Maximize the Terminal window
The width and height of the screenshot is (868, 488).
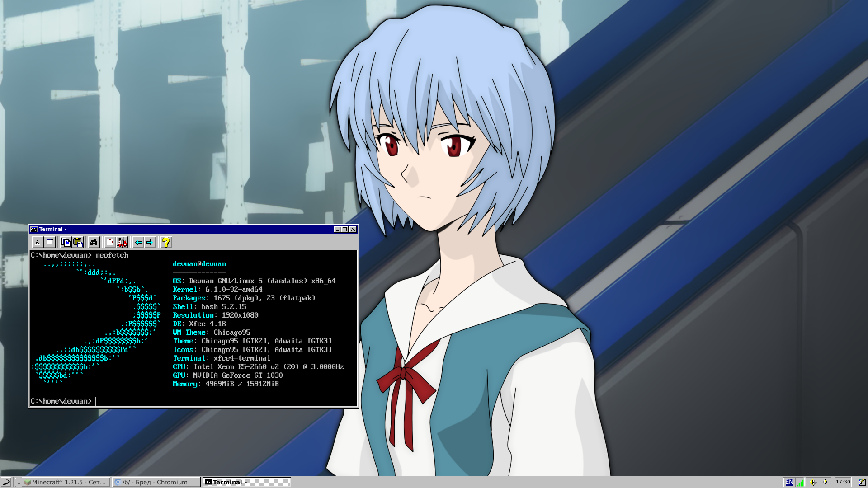(x=344, y=230)
